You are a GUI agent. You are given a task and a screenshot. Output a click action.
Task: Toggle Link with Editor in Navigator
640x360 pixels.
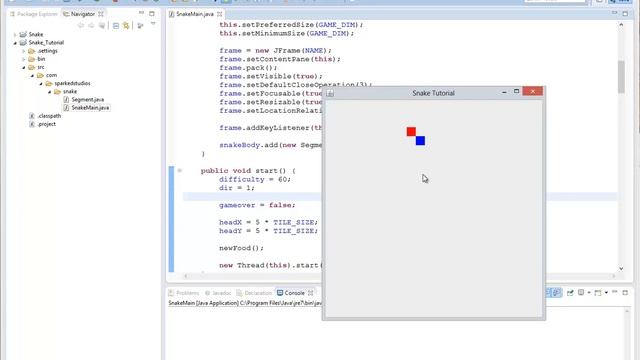[x=126, y=26]
